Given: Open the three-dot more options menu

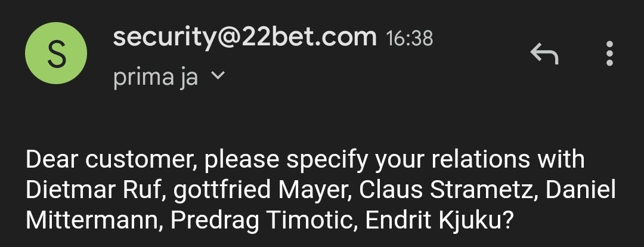Looking at the screenshot, I should pos(609,54).
